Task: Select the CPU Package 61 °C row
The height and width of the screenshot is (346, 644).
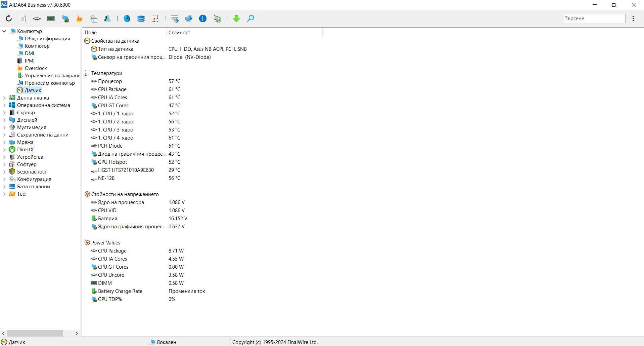Action: click(x=135, y=89)
